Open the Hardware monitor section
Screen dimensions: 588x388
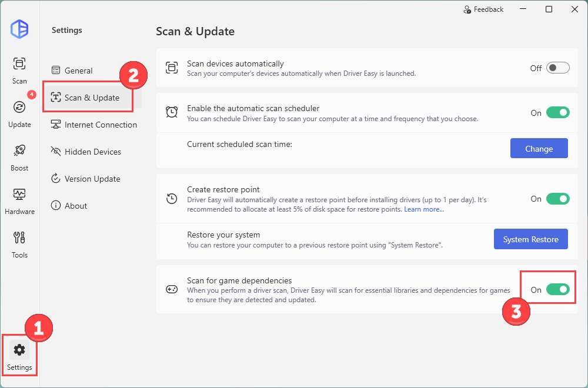click(x=19, y=200)
